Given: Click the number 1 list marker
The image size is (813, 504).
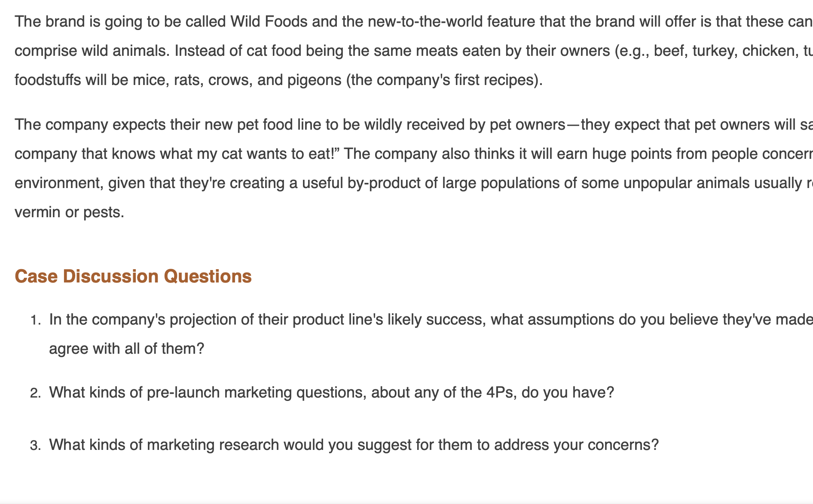Looking at the screenshot, I should tap(36, 320).
